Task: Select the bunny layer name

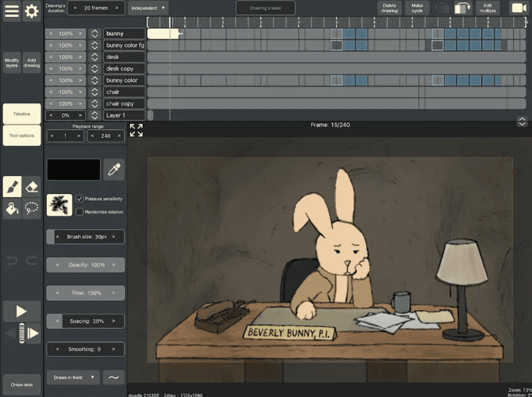Action: [x=124, y=34]
